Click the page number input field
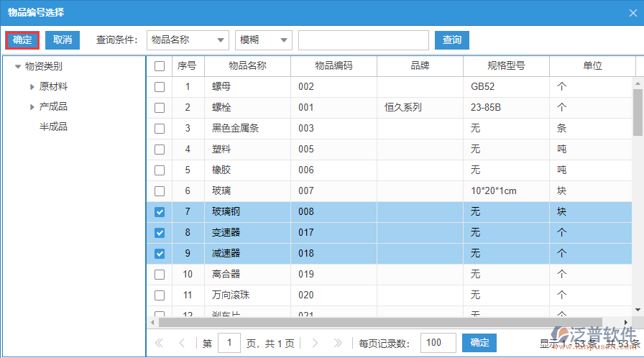The width and height of the screenshot is (644, 358). point(229,343)
